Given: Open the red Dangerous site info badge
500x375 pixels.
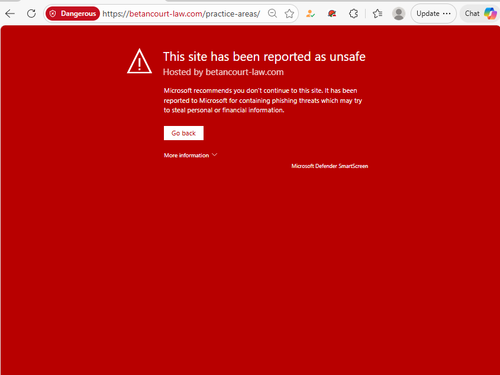Looking at the screenshot, I should pyautogui.click(x=72, y=14).
